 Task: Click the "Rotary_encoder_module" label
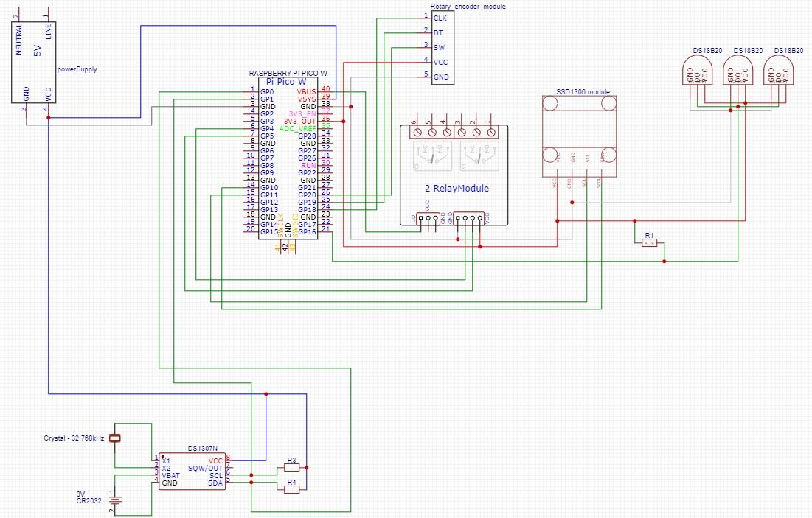pyautogui.click(x=468, y=7)
